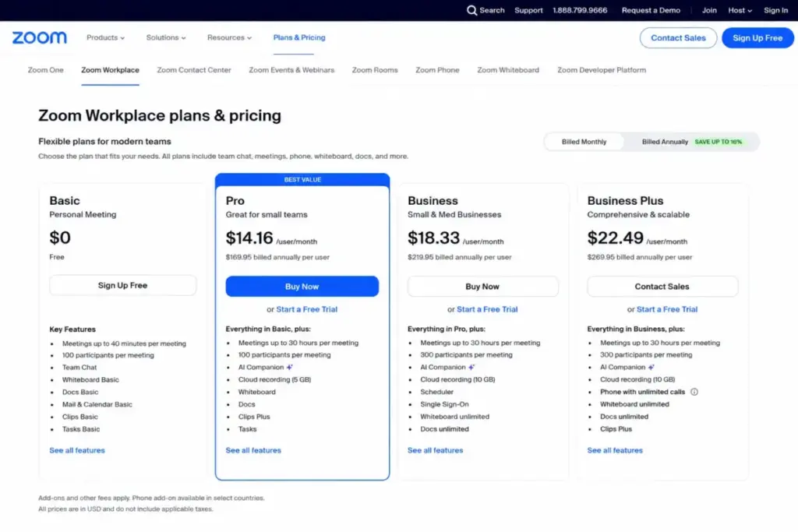Click the $18.33 Business price
The width and height of the screenshot is (798, 532).
click(433, 238)
